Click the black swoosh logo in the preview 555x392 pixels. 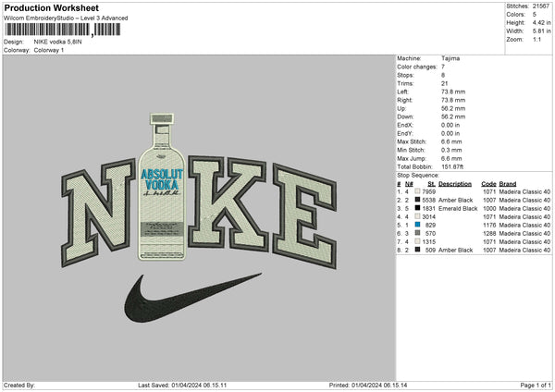tap(193, 298)
